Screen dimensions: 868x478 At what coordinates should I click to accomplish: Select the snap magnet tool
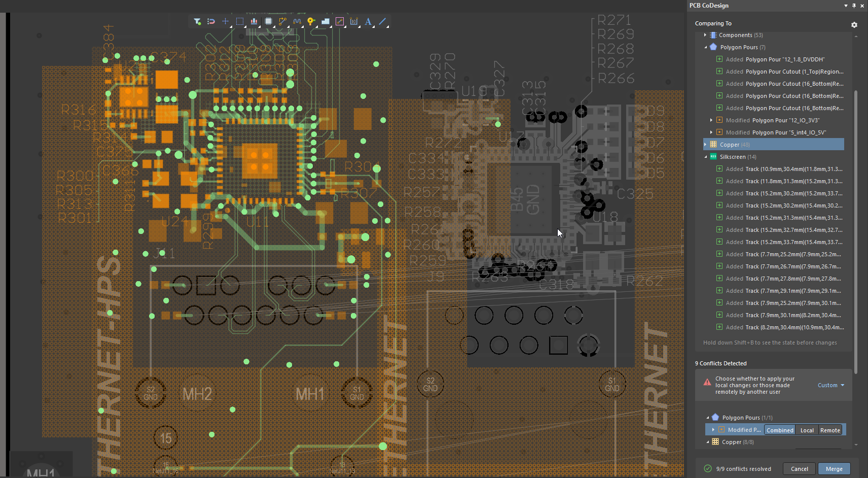point(211,21)
